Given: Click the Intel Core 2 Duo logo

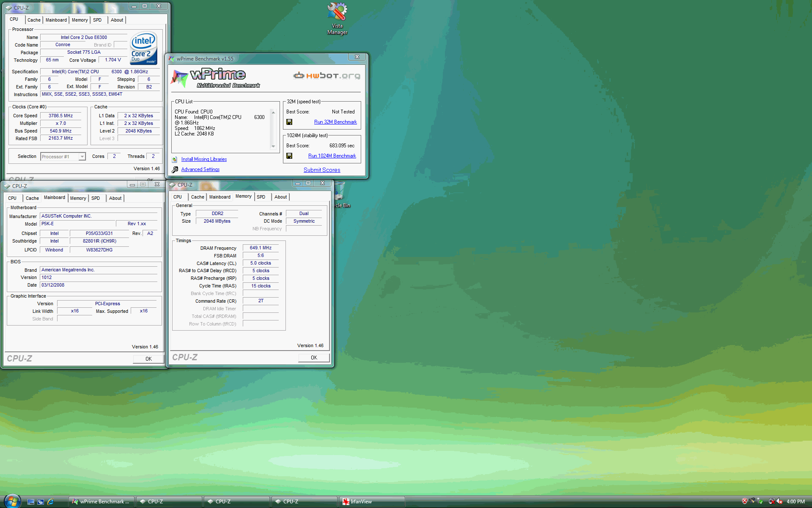Looking at the screenshot, I should click(x=143, y=48).
